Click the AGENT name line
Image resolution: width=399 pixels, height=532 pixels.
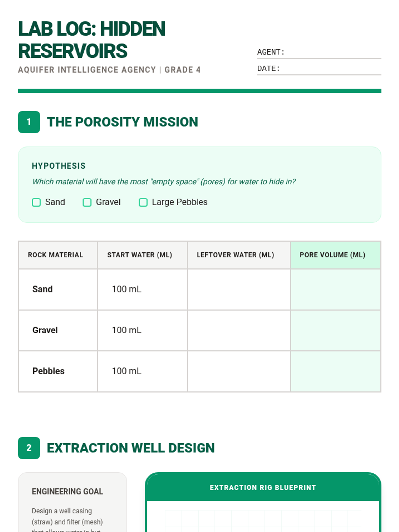[x=332, y=53]
